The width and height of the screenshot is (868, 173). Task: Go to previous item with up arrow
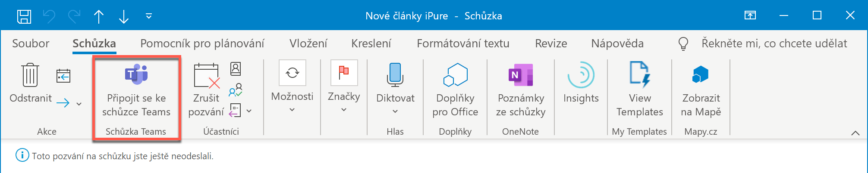[x=99, y=16]
